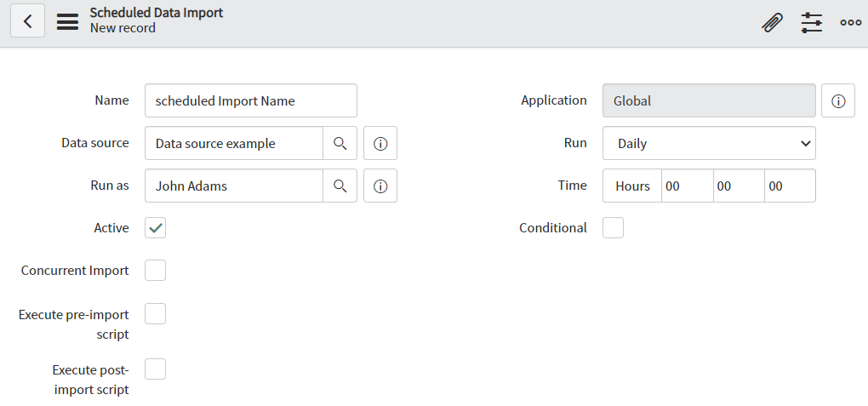Show Run as record info icon
This screenshot has width=868, height=406.
point(380,186)
